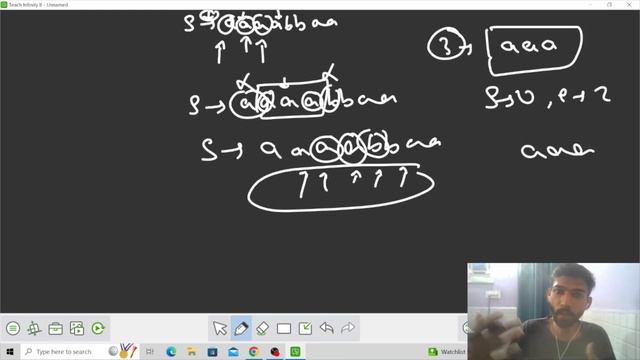
Task: Open the crop/capture tool icon
Action: point(34,328)
